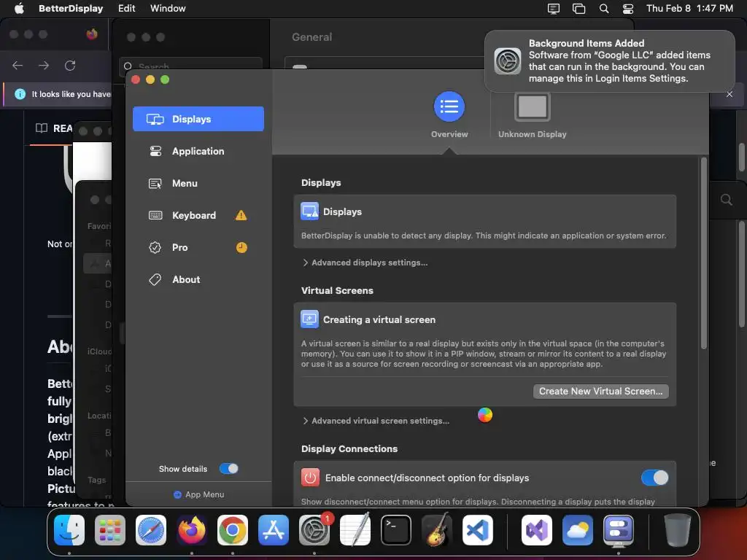
Task: Open Finder from the Dock
Action: [x=69, y=530]
